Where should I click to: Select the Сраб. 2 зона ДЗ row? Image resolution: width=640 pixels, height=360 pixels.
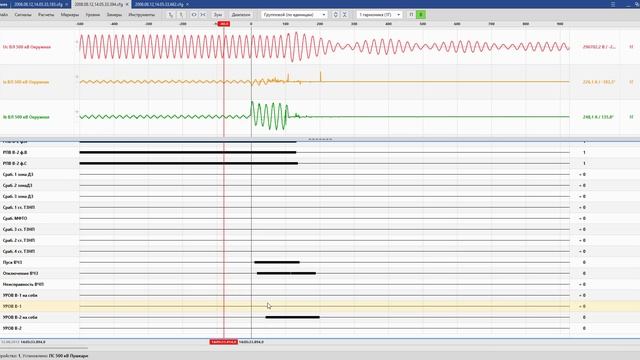click(320, 185)
